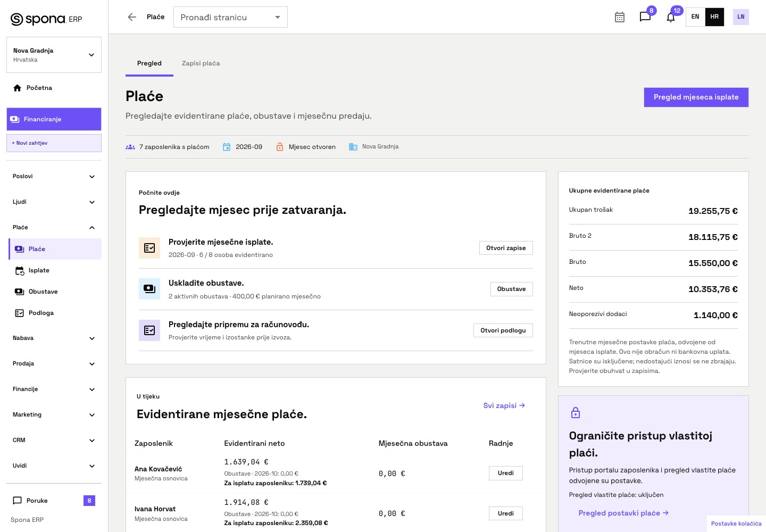Expand the CRM menu section
The height and width of the screenshot is (532, 766).
point(54,440)
